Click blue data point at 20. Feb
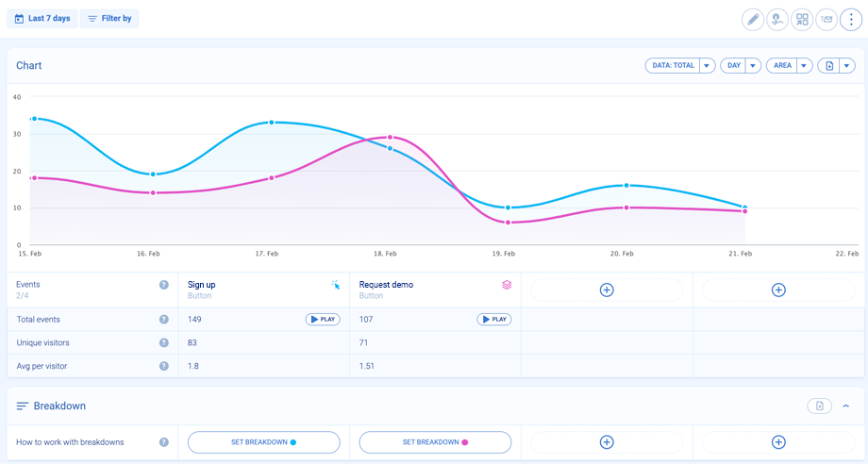The image size is (868, 464). [x=626, y=185]
